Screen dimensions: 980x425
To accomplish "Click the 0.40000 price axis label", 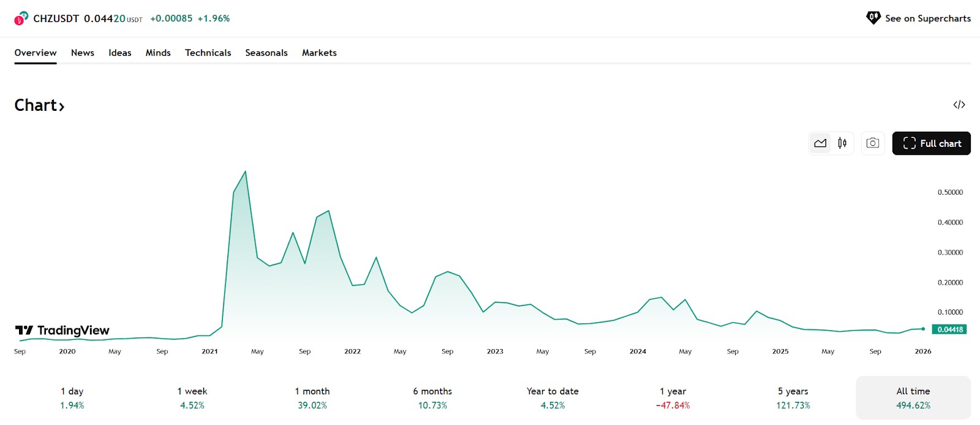I will (x=950, y=222).
